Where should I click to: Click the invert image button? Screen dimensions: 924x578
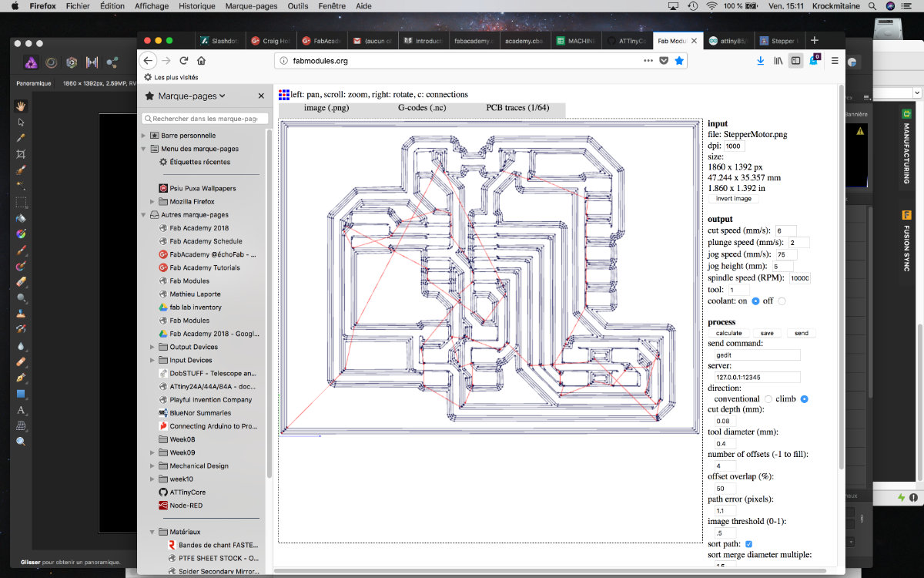[x=734, y=199]
